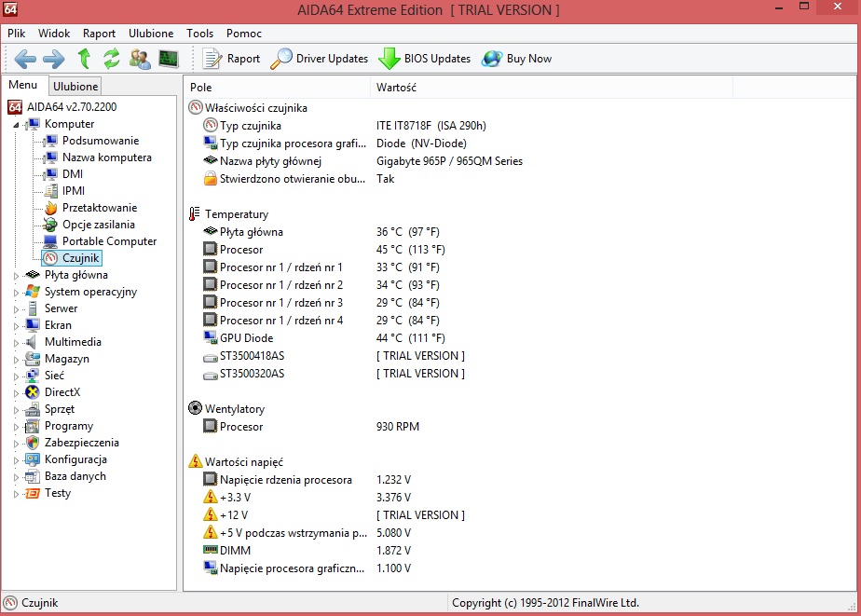The height and width of the screenshot is (616, 861).
Task: Select Nazwa komputera in the tree
Action: click(107, 157)
